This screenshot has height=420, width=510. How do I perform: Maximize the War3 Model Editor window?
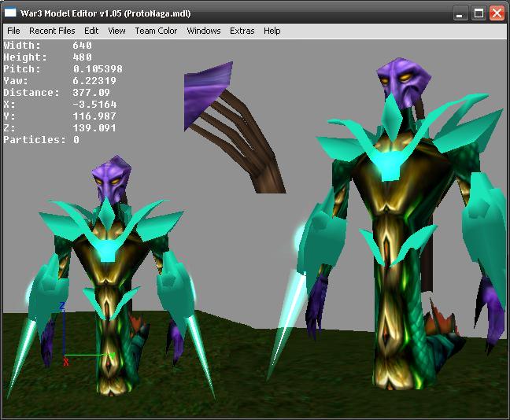coord(479,13)
